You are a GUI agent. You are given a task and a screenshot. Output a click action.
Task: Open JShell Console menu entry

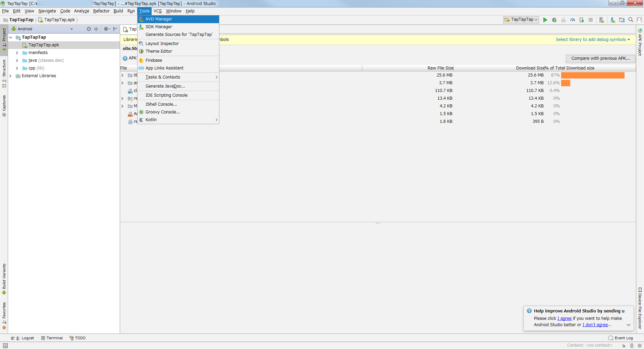point(178,104)
